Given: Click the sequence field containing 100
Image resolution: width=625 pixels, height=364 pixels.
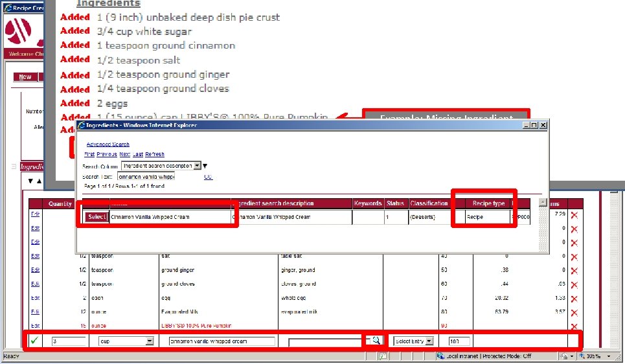Looking at the screenshot, I should point(459,341).
